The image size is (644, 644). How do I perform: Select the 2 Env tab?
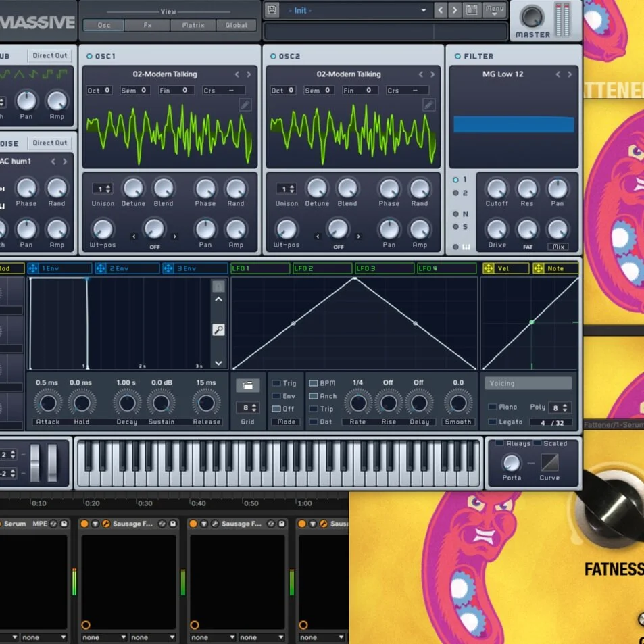click(127, 268)
